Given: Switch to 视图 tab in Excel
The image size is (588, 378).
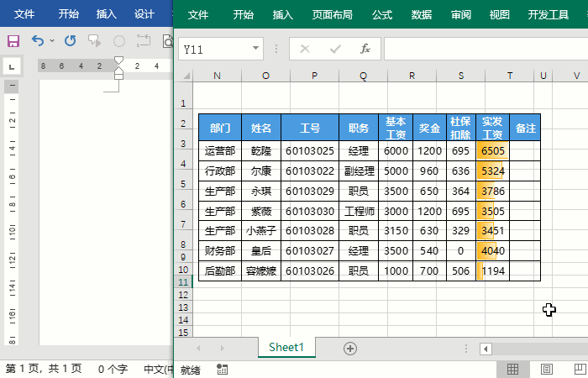Looking at the screenshot, I should (x=500, y=14).
